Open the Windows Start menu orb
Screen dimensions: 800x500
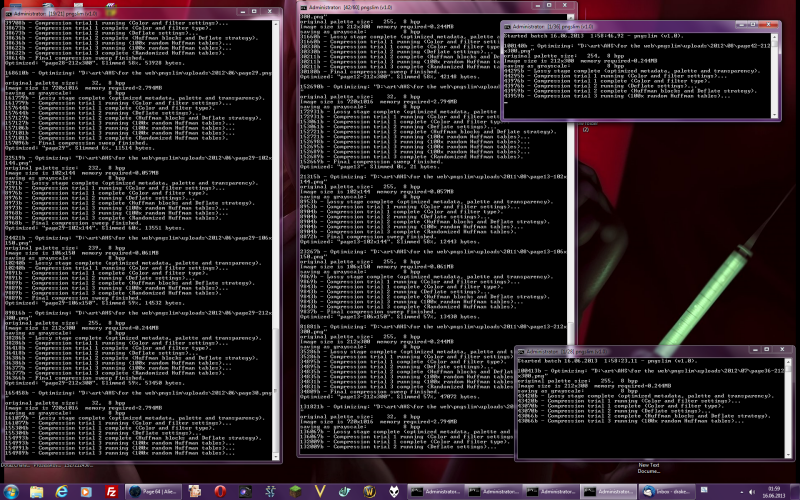click(10, 492)
